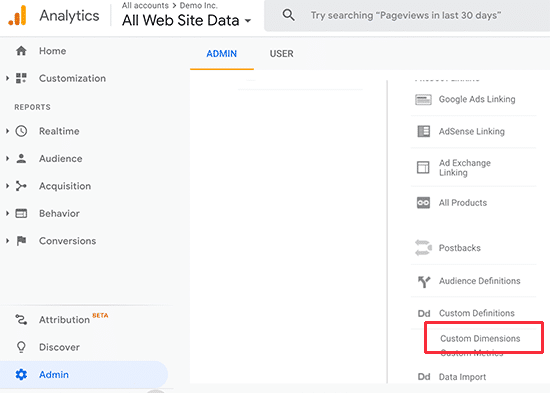550x393 pixels.
Task: Click the Realtime label
Action: click(x=59, y=131)
